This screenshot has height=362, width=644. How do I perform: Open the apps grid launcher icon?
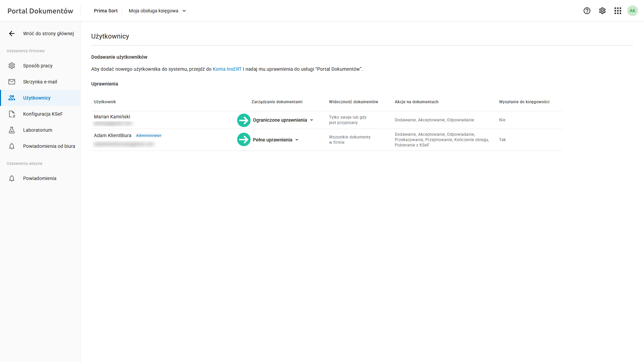618,11
